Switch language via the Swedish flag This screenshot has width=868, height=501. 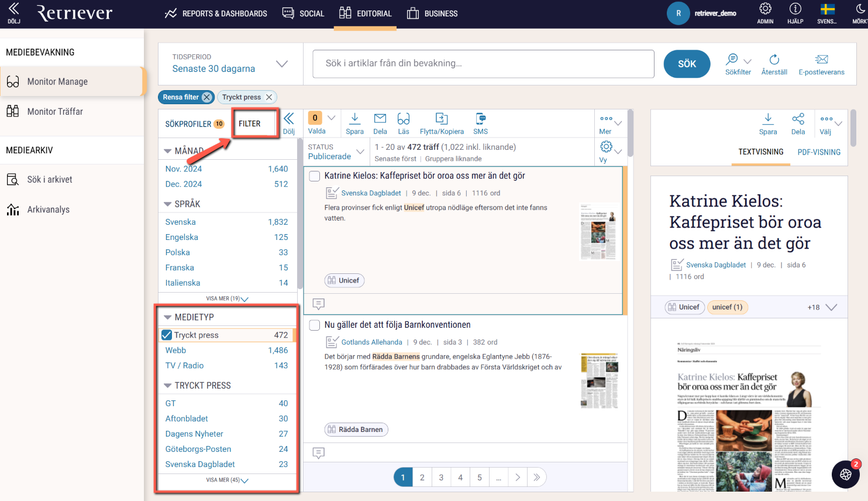[827, 13]
